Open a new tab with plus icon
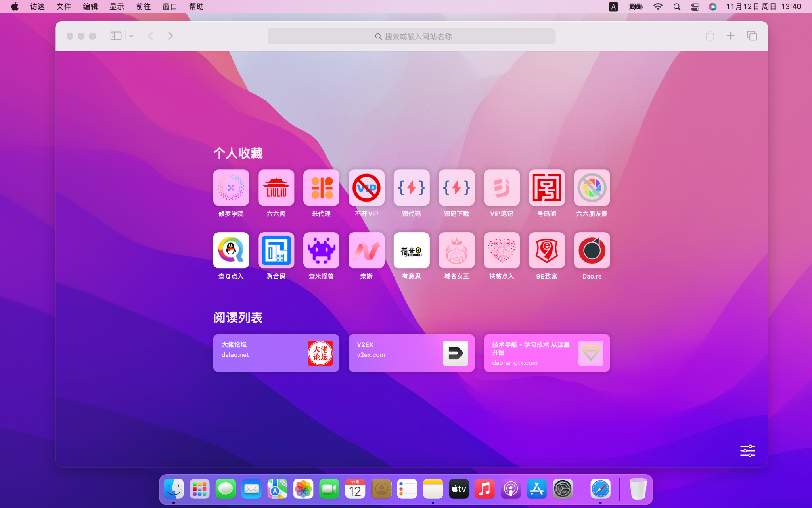Screen dimensions: 812x508 click(730, 36)
